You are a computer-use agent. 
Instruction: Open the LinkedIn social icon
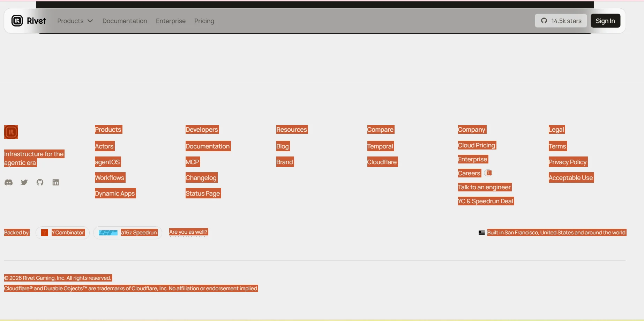pos(55,182)
